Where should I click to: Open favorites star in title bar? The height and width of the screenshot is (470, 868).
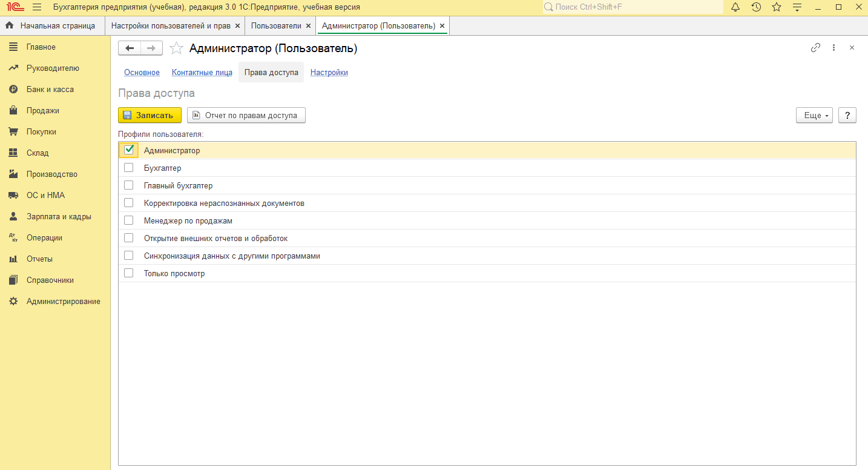tap(777, 7)
